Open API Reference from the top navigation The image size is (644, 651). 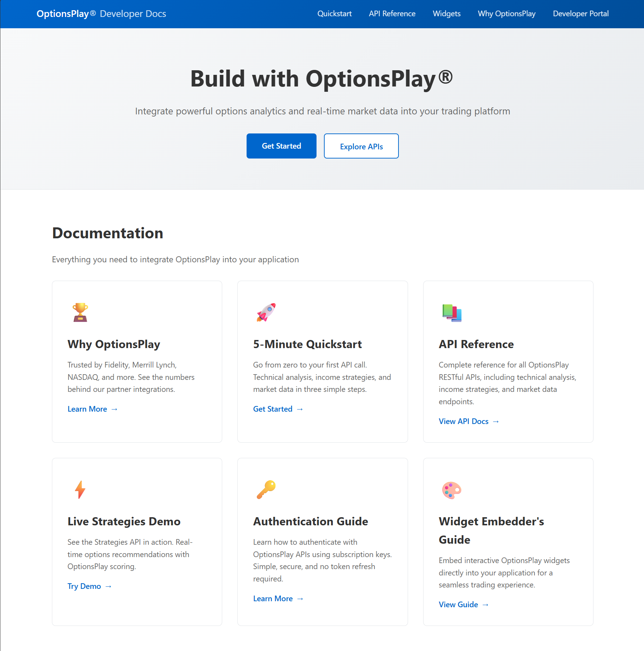392,14
